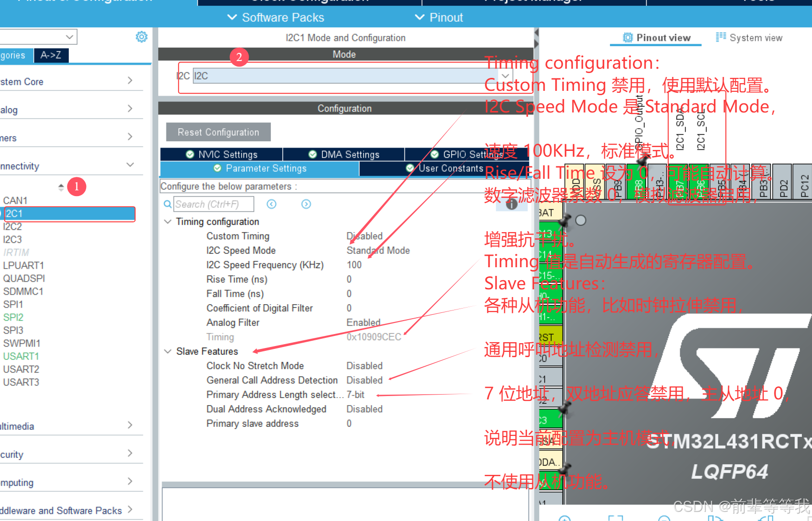Open the I2C mode combo box

click(x=353, y=76)
